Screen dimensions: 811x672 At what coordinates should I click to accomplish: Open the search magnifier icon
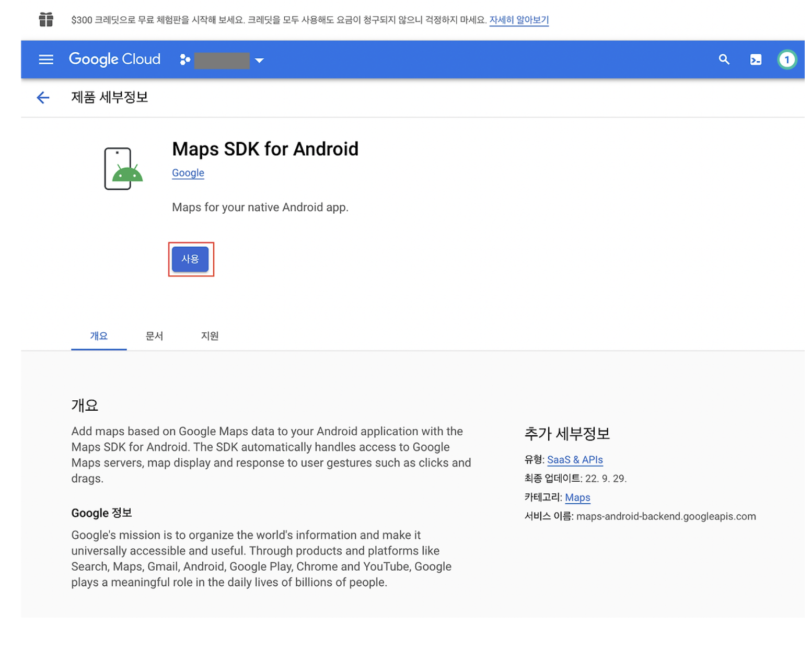(724, 60)
